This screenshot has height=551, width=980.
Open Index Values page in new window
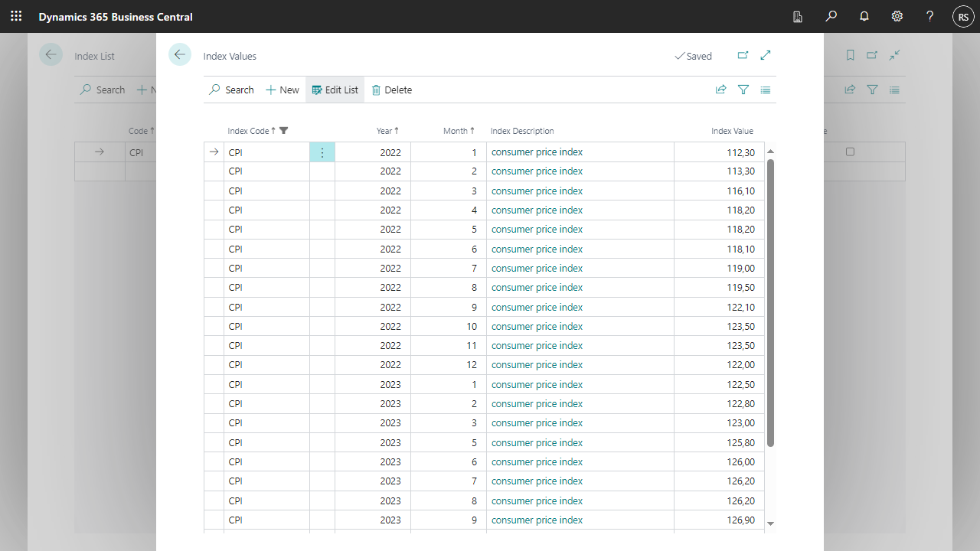[x=743, y=55]
